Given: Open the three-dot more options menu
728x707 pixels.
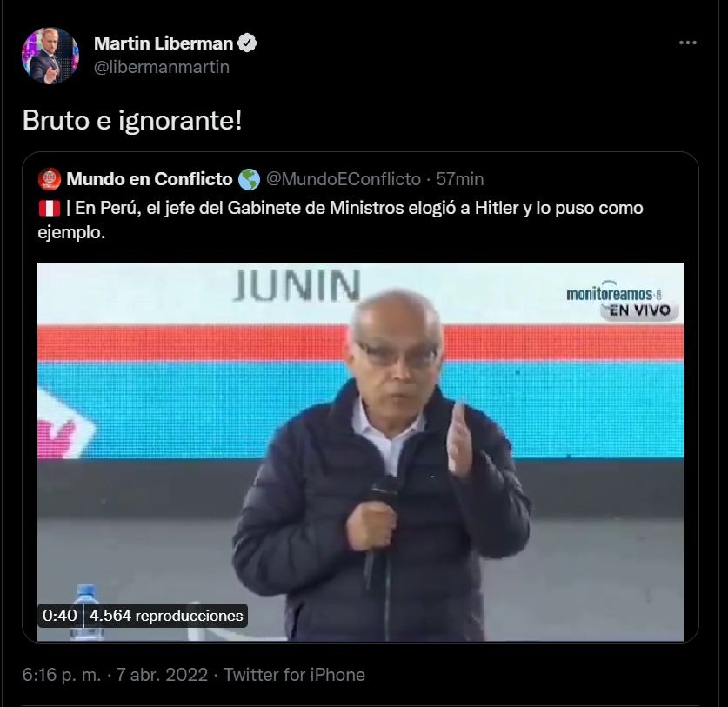Looking at the screenshot, I should [688, 43].
